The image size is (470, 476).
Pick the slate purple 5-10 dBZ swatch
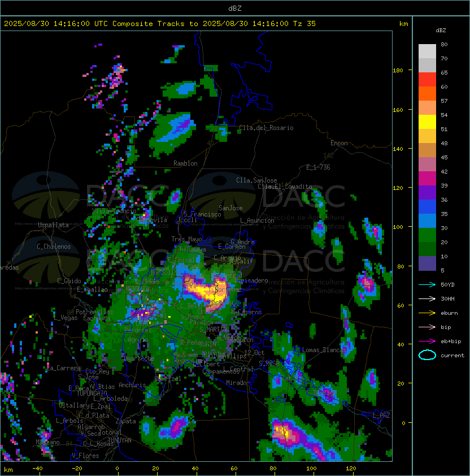pyautogui.click(x=427, y=263)
